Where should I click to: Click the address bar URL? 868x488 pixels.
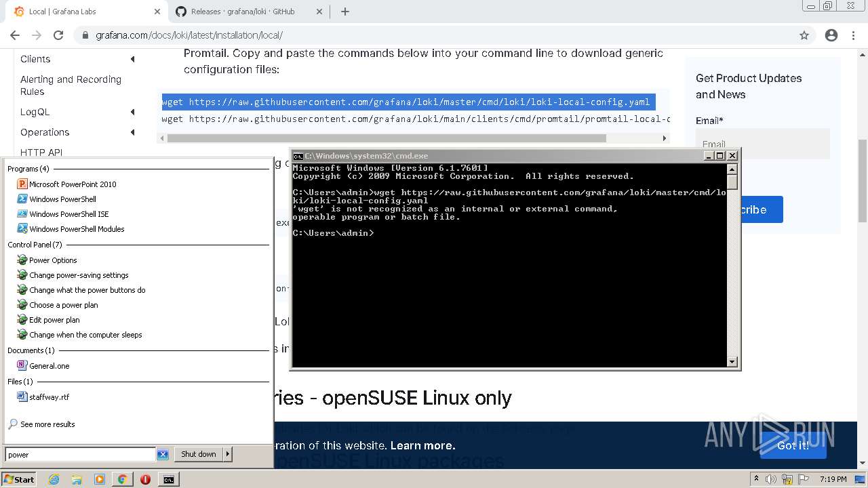pos(189,35)
